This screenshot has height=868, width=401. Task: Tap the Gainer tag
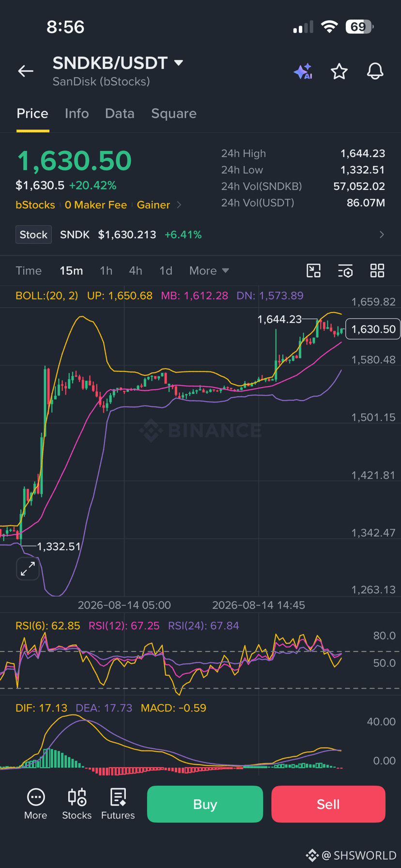[154, 205]
